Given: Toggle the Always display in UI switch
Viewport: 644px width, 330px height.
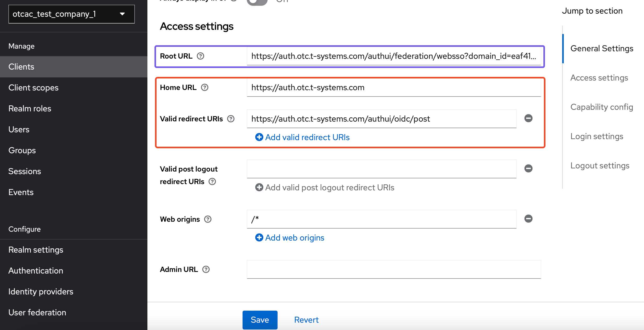Looking at the screenshot, I should (x=257, y=2).
